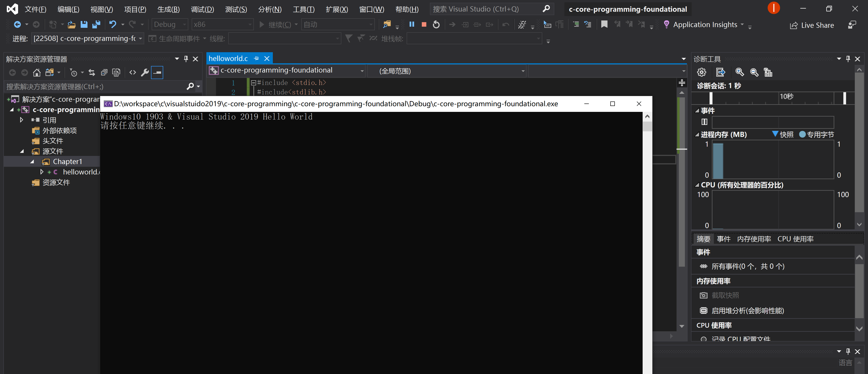Click the Live Share button
The height and width of the screenshot is (374, 868).
(812, 25)
